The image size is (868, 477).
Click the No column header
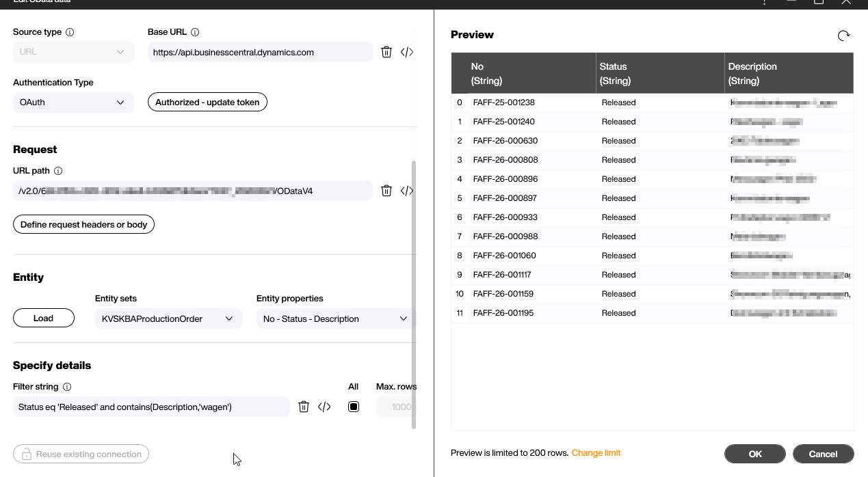point(524,73)
